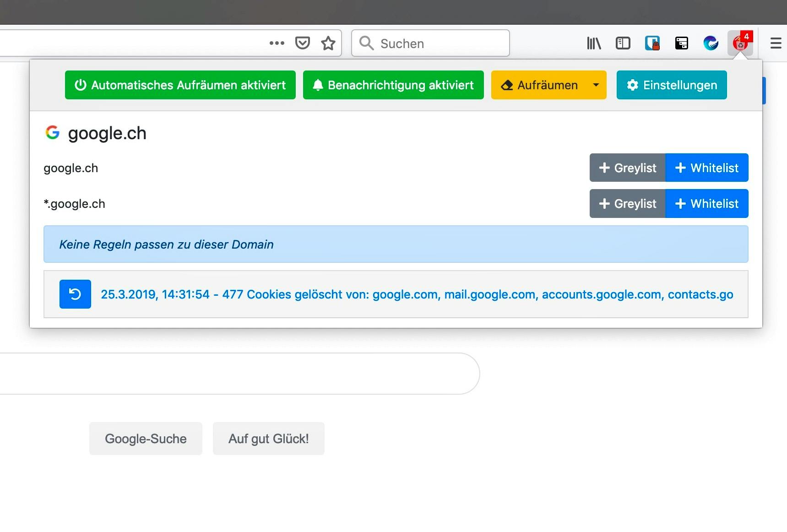The height and width of the screenshot is (532, 787).
Task: Click the Aufräumen button
Action: 539,85
